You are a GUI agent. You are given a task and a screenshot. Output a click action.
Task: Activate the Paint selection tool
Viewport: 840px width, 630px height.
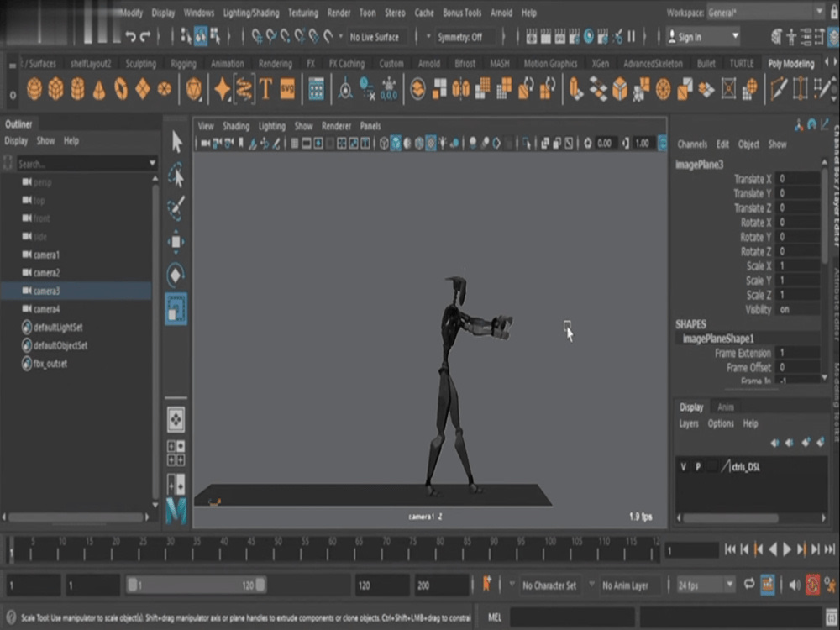click(176, 207)
